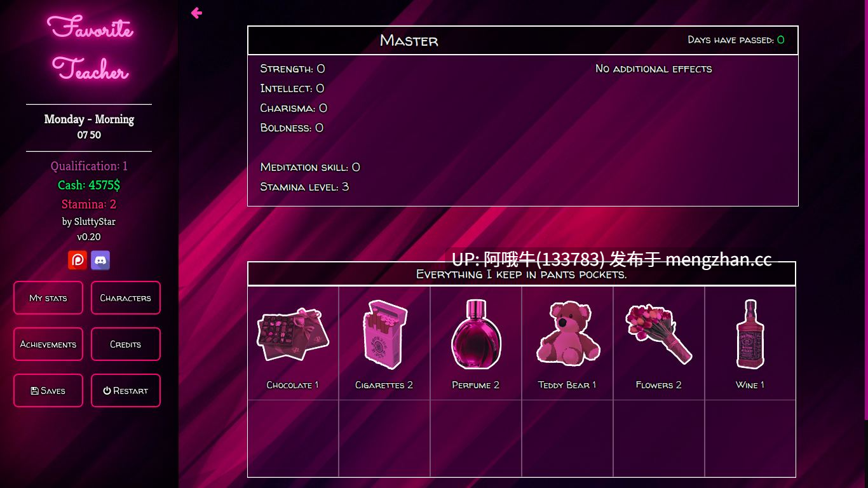Click the Meditation skill: 0 line
The height and width of the screenshot is (488, 868).
tap(310, 167)
